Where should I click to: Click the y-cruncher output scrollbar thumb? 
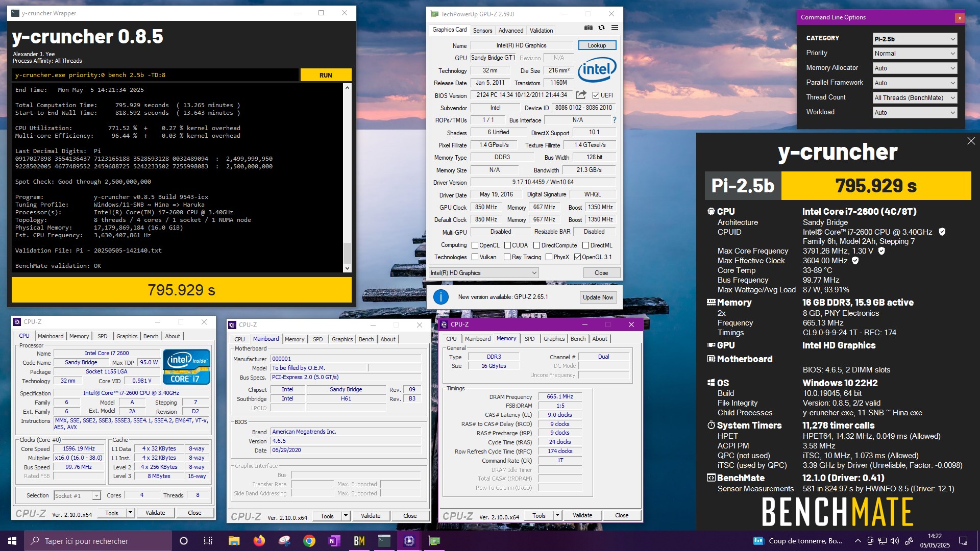click(347, 252)
